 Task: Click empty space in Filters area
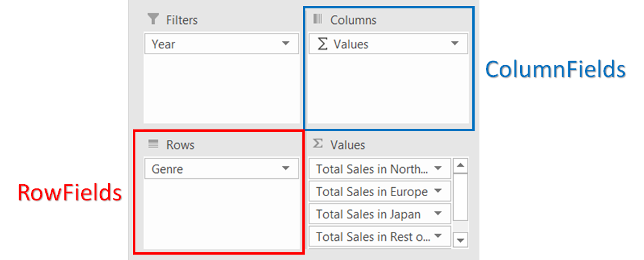pos(221,89)
